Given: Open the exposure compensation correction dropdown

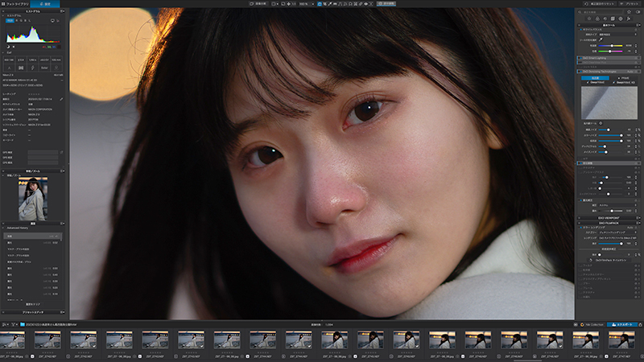Looking at the screenshot, I should (x=617, y=205).
